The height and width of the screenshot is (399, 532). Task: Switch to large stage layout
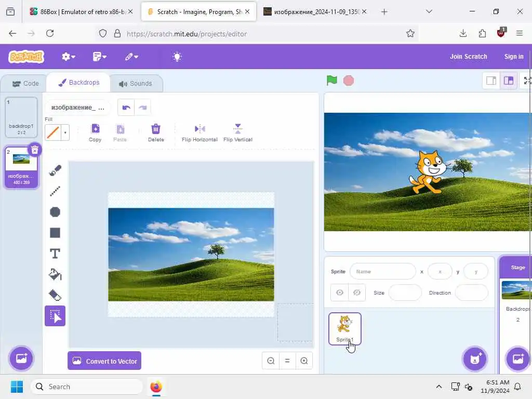(509, 81)
